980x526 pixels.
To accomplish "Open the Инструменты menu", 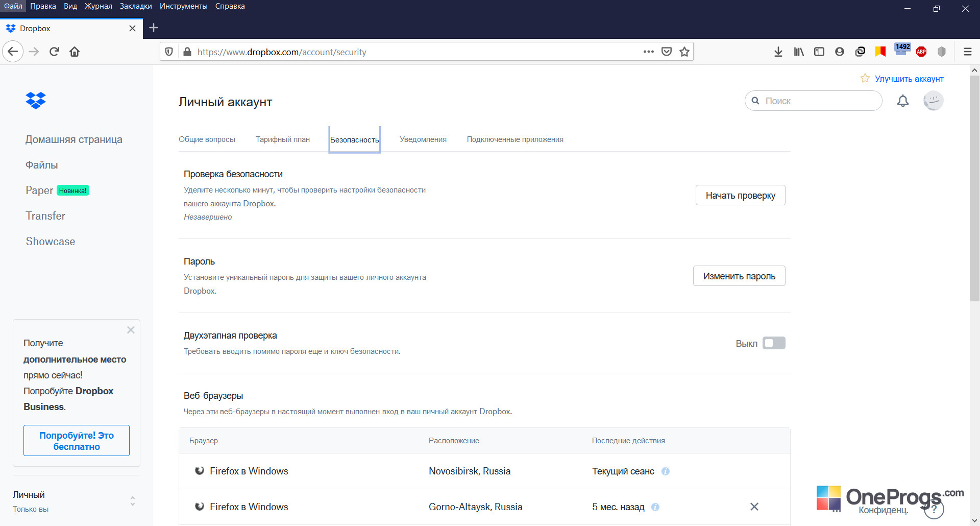I will click(x=183, y=6).
